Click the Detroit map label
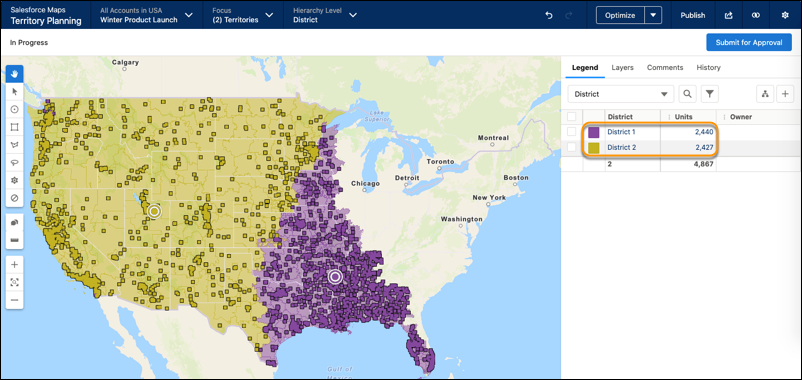The width and height of the screenshot is (802, 380). point(407,177)
